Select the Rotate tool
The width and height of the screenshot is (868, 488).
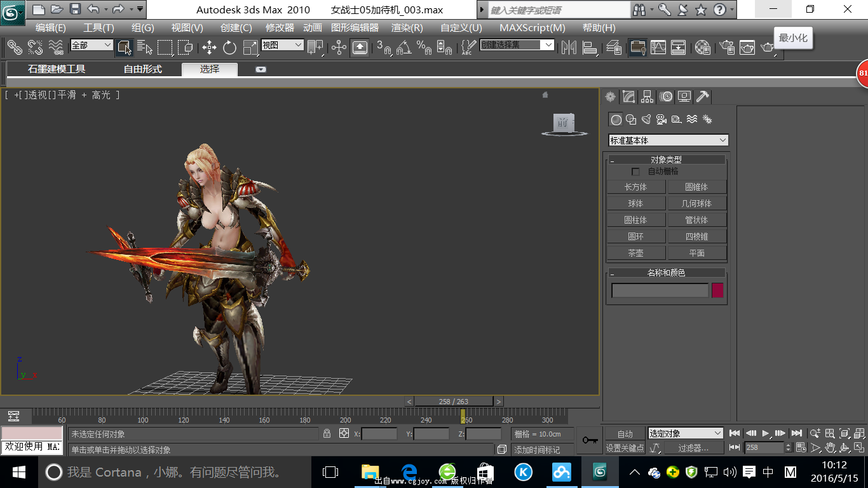[229, 47]
